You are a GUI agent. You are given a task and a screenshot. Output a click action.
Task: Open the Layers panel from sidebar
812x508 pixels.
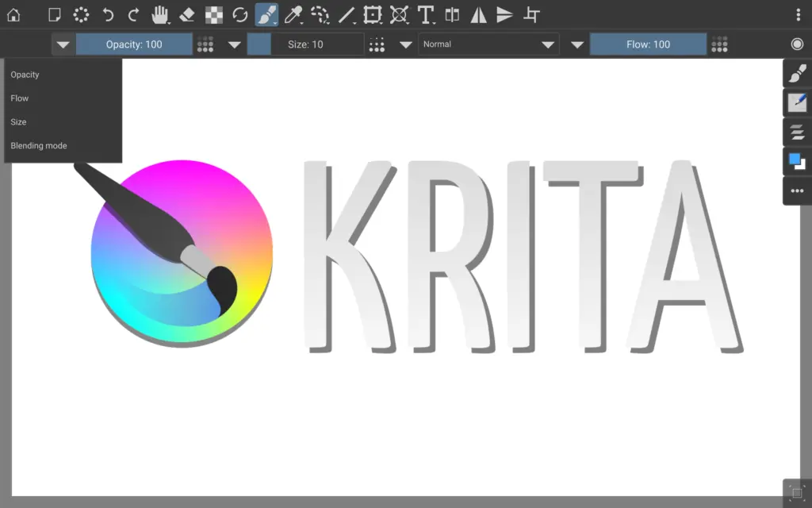(x=797, y=132)
